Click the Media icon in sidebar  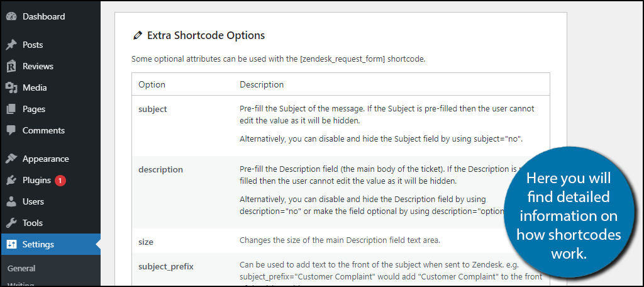11,88
